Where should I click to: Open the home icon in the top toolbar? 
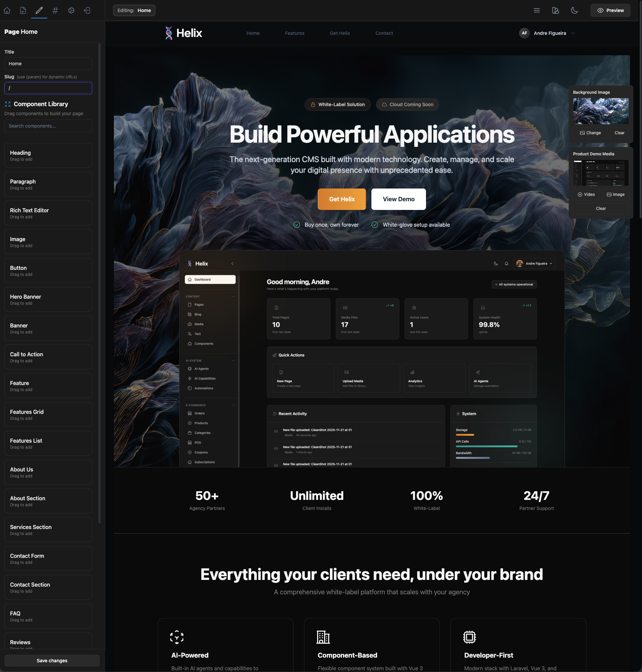(7, 10)
